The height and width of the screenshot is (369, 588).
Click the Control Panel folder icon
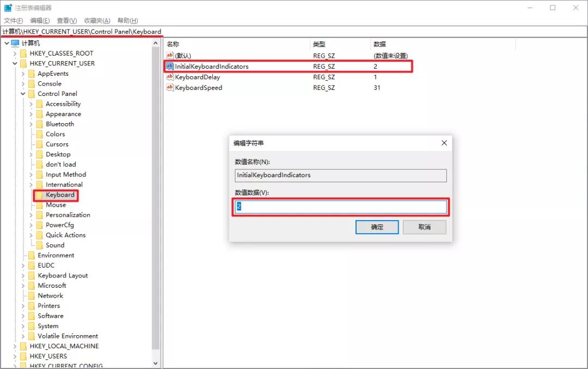click(x=32, y=94)
